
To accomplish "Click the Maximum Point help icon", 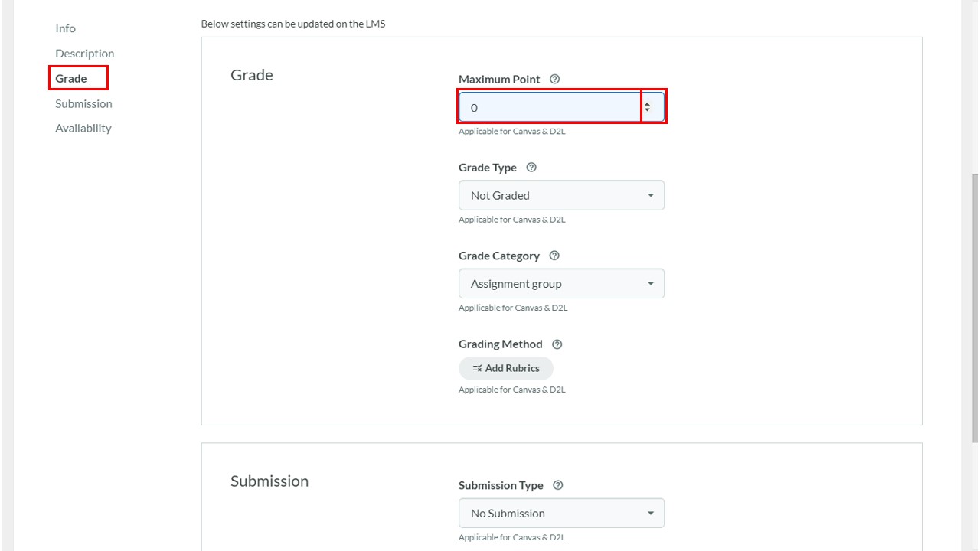I will click(555, 79).
